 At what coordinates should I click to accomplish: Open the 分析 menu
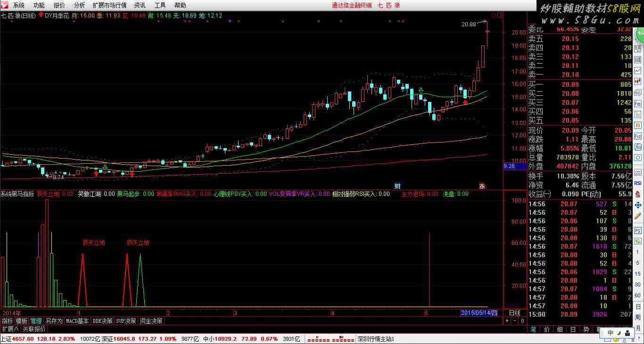tap(79, 6)
